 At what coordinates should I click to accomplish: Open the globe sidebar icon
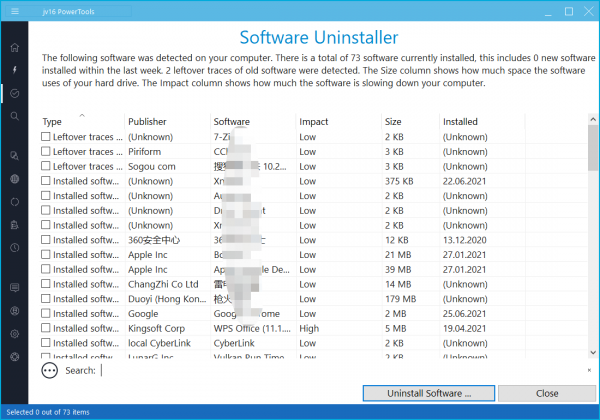point(15,179)
